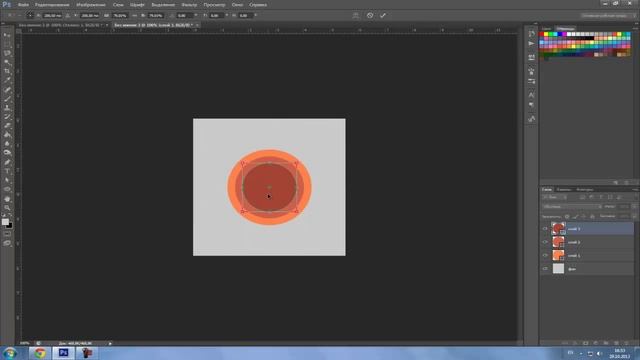Select the Dodge tool
Viewport: 640px width, 360px height.
click(7, 153)
